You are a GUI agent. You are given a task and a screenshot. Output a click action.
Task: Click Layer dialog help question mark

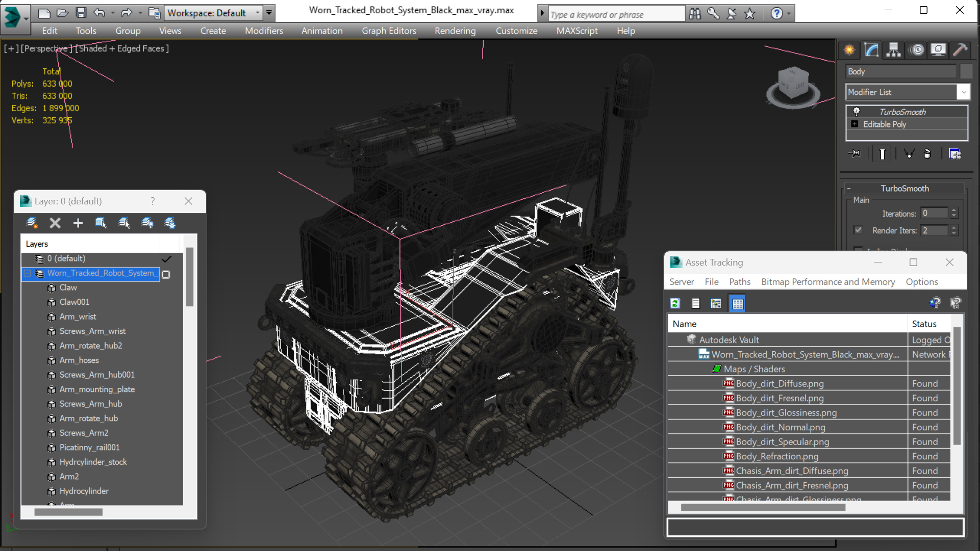pos(153,201)
